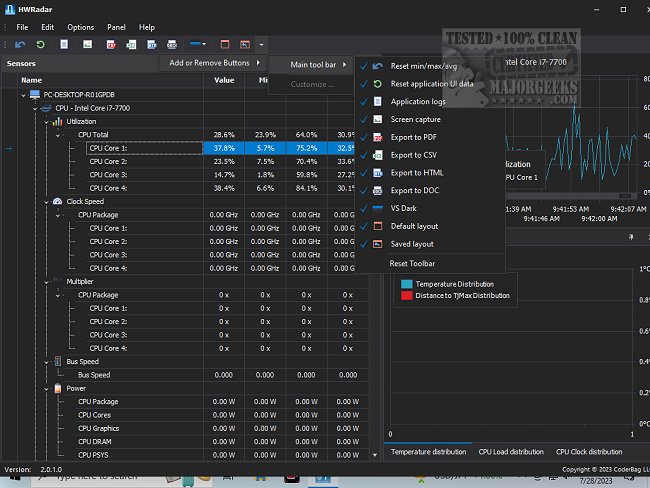Open Application logs from the toolbar
This screenshot has height=488, width=650.
[64, 45]
